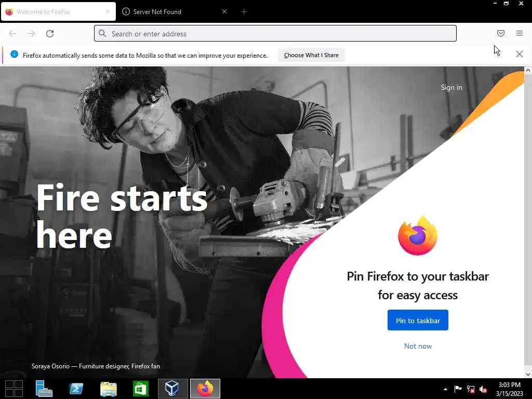Click Choose What I Share button
The image size is (532, 399).
tap(311, 55)
